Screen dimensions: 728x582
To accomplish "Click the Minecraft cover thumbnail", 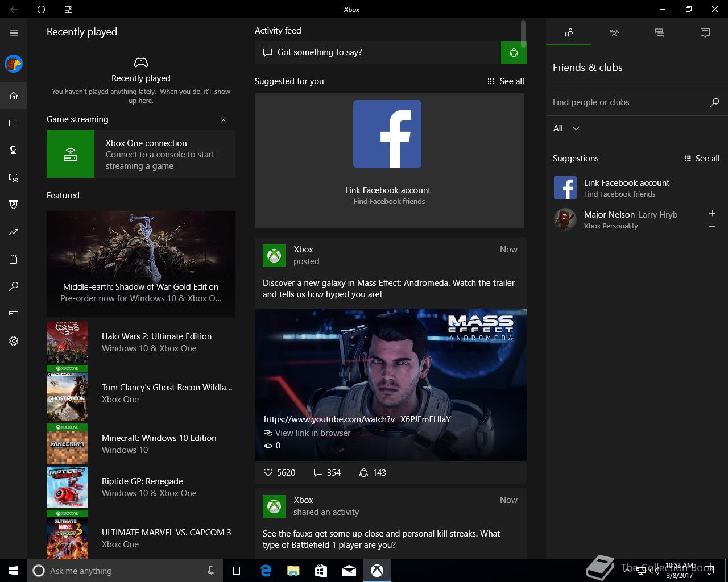I will tap(67, 444).
